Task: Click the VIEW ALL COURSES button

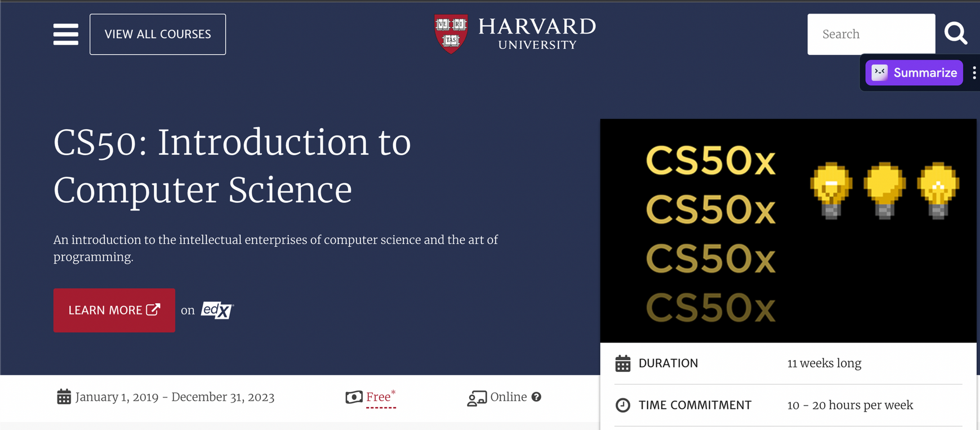Action: coord(158,34)
